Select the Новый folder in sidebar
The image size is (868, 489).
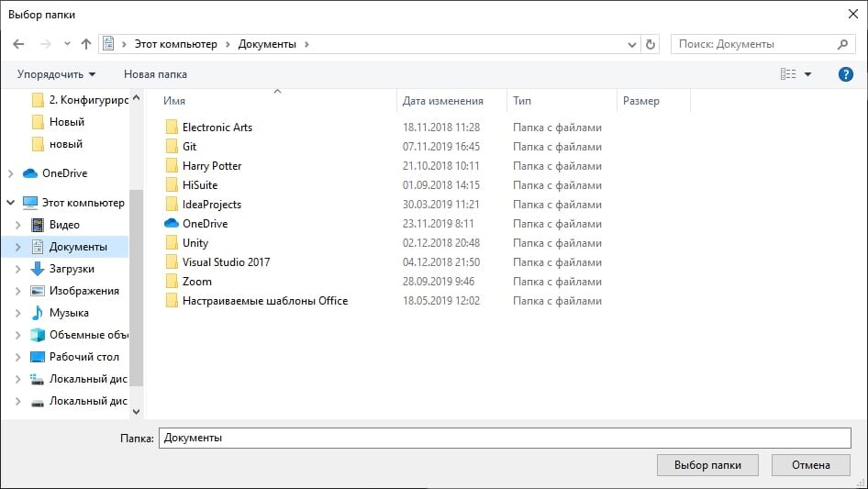point(58,122)
